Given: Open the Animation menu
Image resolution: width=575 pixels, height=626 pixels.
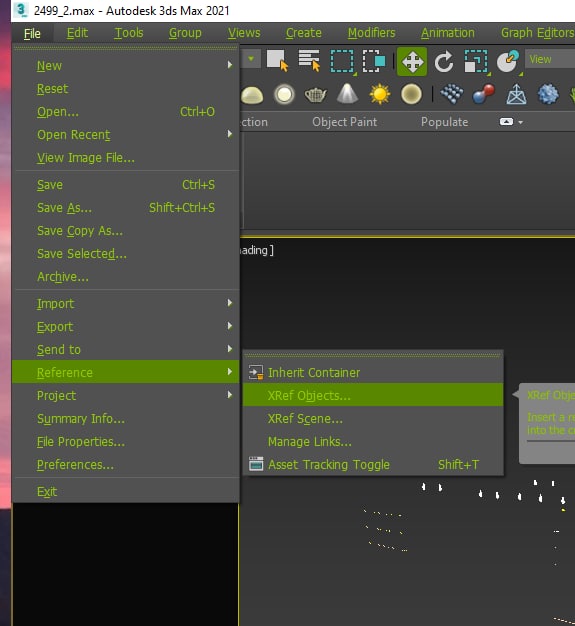Looking at the screenshot, I should tap(448, 33).
